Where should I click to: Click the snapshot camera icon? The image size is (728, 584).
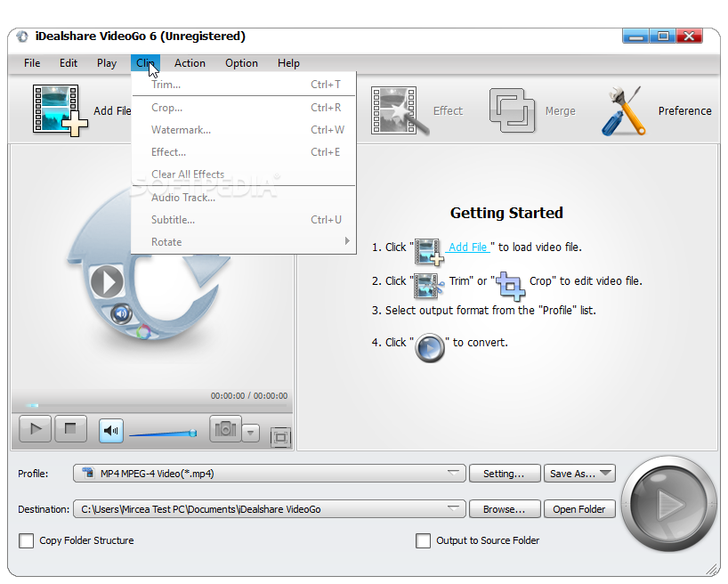226,428
